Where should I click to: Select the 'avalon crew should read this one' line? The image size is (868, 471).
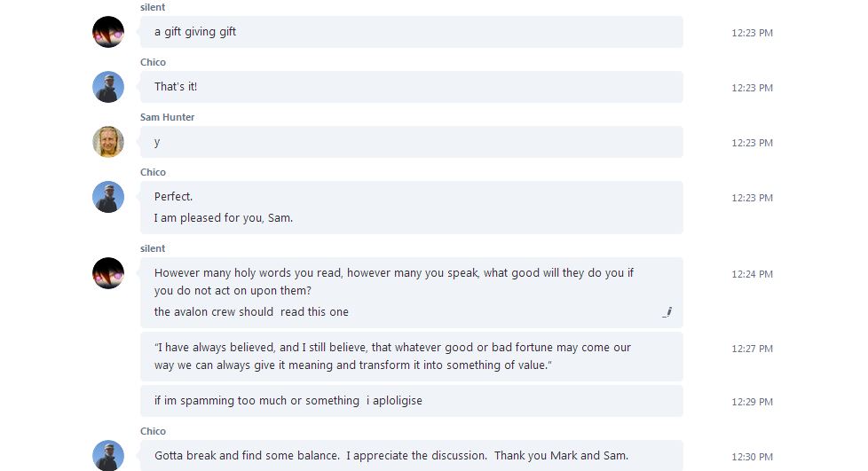point(251,312)
